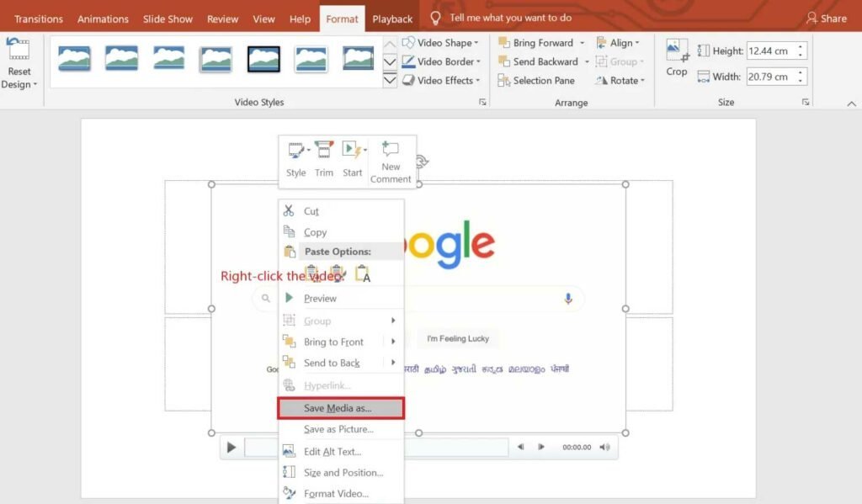Select the Keep Text Only paste option
Screen dimensions: 862x504
point(363,273)
